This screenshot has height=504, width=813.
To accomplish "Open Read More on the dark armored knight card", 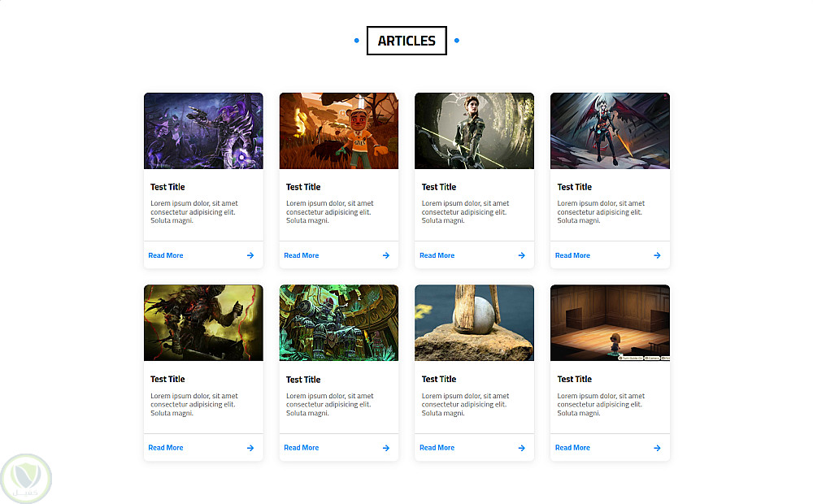I will pyautogui.click(x=165, y=447).
